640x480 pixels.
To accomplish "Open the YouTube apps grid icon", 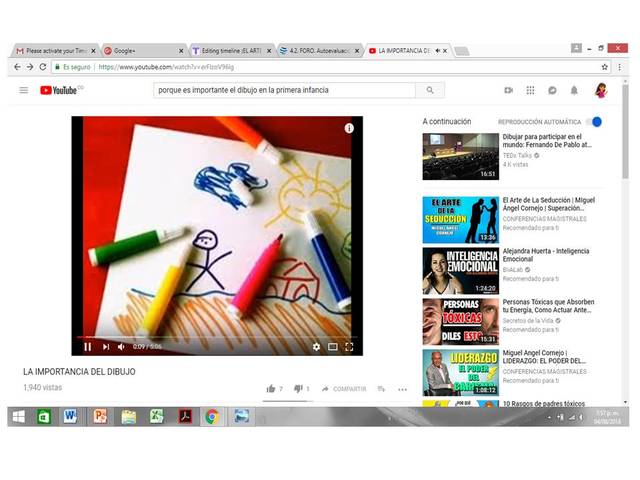I will 530,90.
